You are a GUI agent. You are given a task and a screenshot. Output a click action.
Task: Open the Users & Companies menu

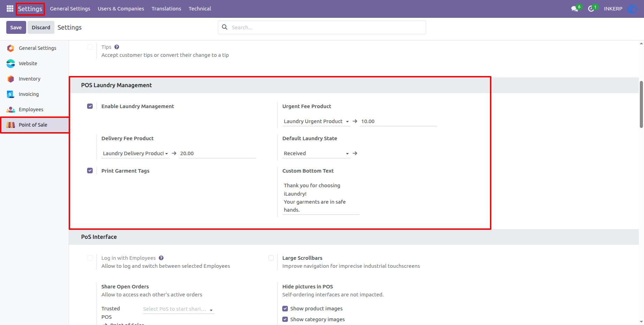(x=121, y=9)
